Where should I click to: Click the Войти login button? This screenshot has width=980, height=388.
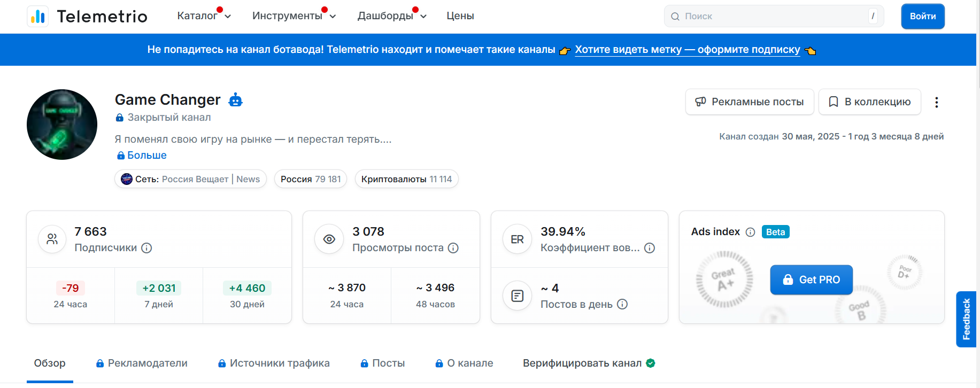(x=923, y=16)
